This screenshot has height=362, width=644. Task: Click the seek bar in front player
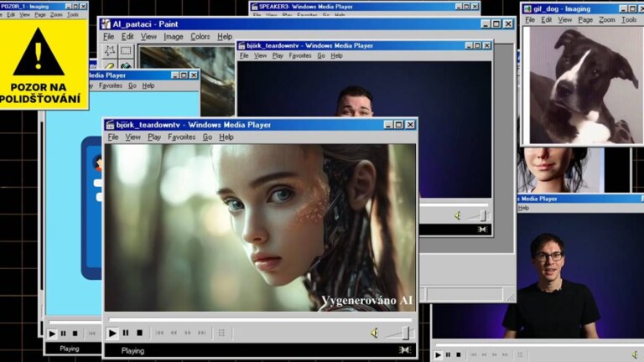260,319
